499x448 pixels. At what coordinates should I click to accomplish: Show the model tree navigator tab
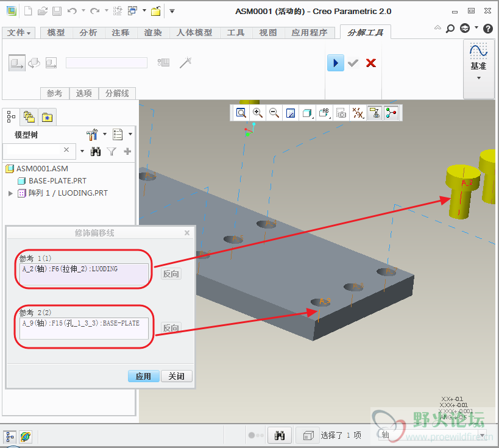coord(11,117)
